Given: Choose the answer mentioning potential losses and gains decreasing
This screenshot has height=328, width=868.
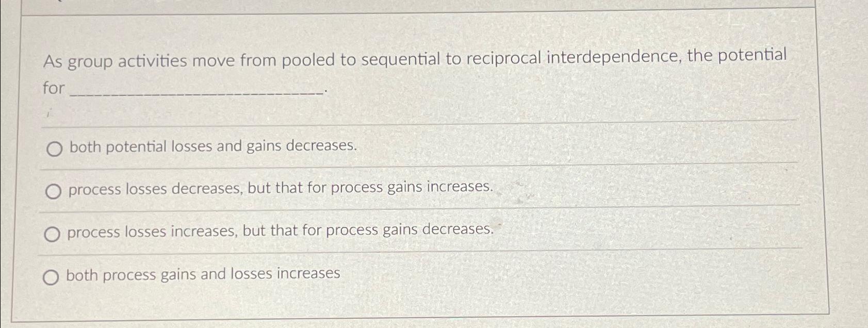Looking at the screenshot, I should [x=211, y=146].
